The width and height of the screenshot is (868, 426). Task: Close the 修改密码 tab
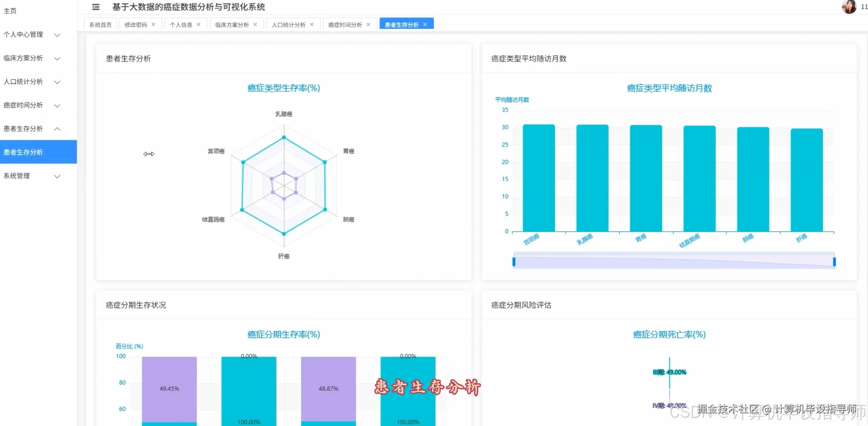pyautogui.click(x=154, y=24)
